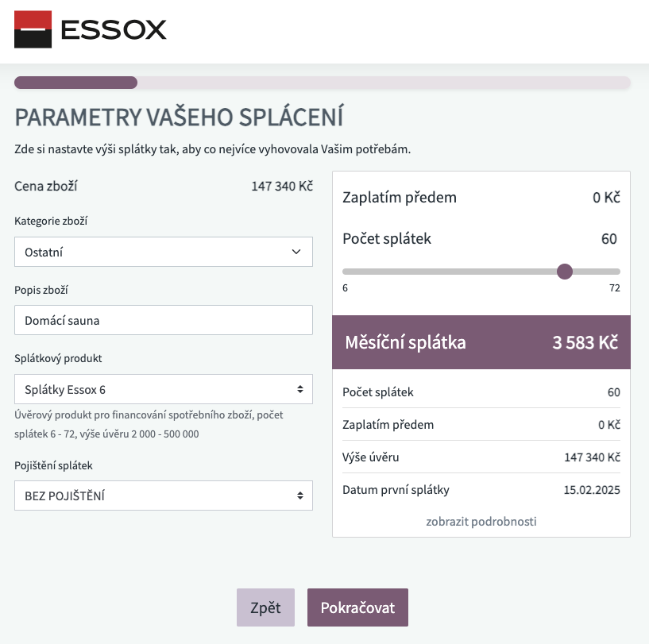Open the Kategorie zboží dropdown showing Ostatní

click(164, 252)
